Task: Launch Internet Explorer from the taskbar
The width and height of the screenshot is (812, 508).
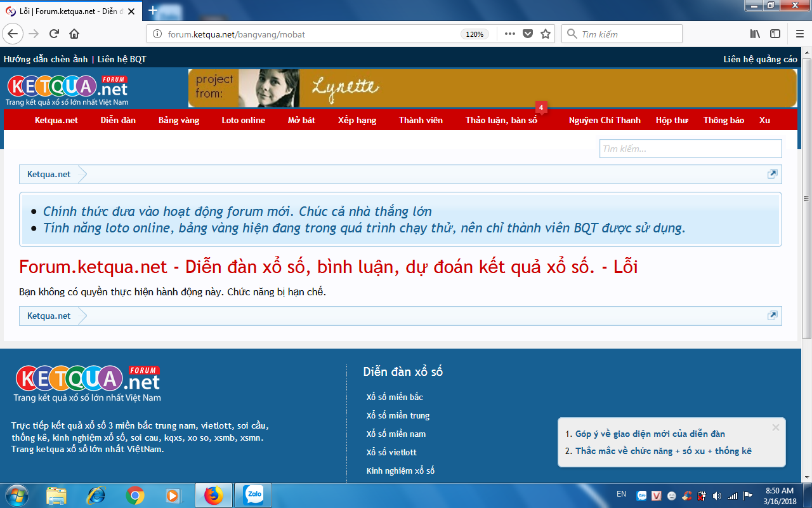Action: click(96, 495)
